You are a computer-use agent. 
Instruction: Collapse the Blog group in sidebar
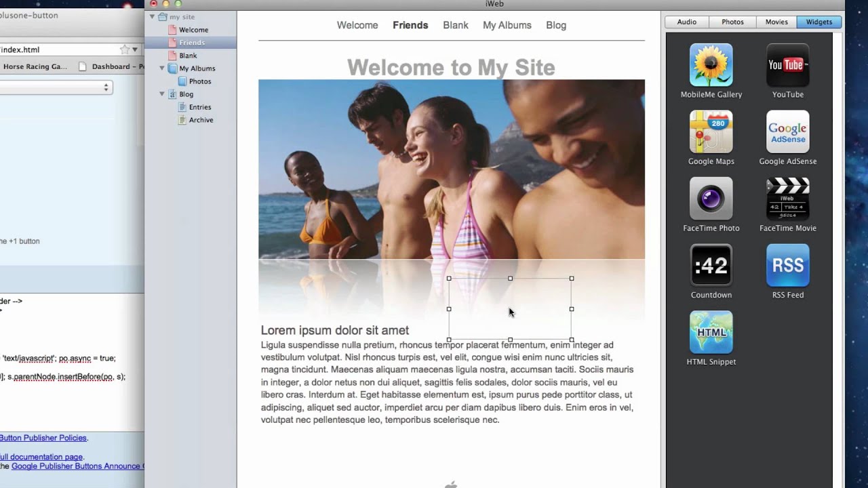(162, 94)
